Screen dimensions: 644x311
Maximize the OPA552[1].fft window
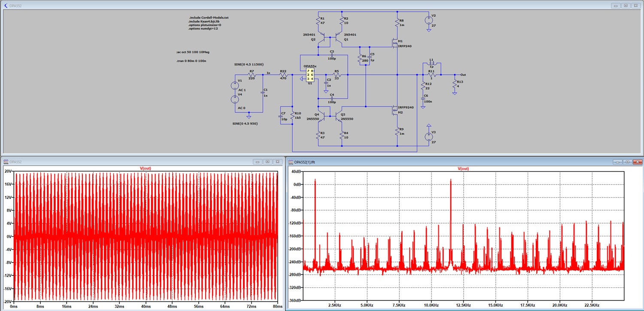[627, 162]
